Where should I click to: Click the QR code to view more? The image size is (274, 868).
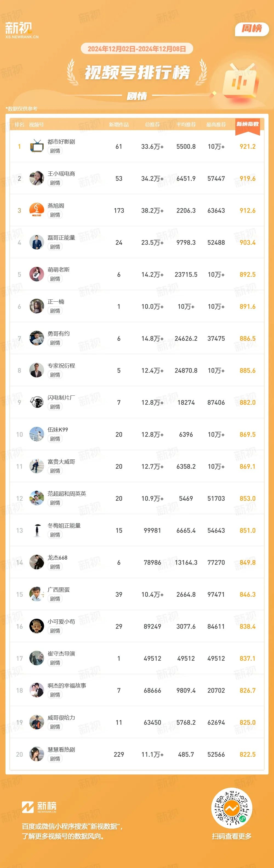pyautogui.click(x=232, y=808)
